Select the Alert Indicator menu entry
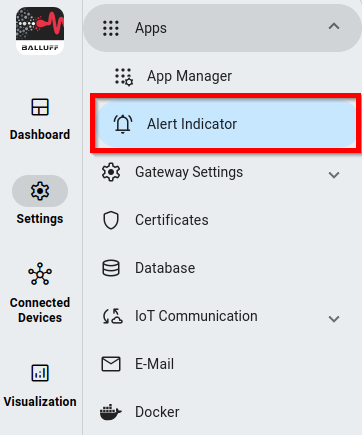Viewport: 362px width, 435px height. (227, 124)
